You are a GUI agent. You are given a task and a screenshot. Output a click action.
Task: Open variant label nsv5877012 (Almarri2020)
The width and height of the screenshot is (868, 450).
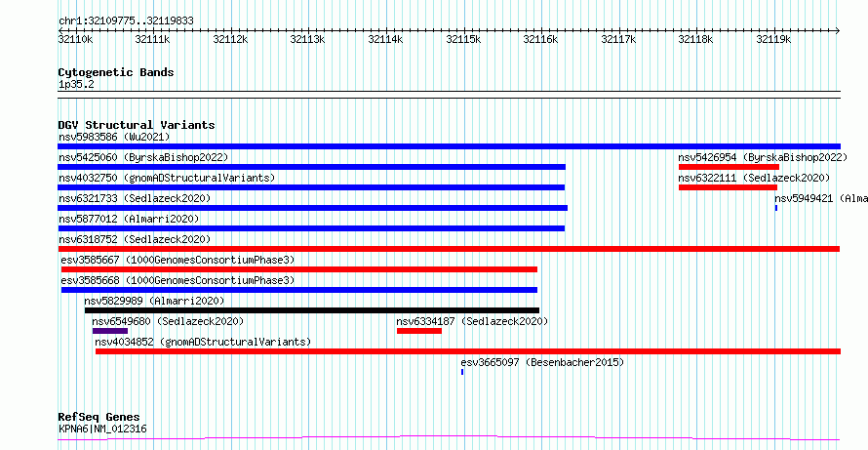[129, 219]
